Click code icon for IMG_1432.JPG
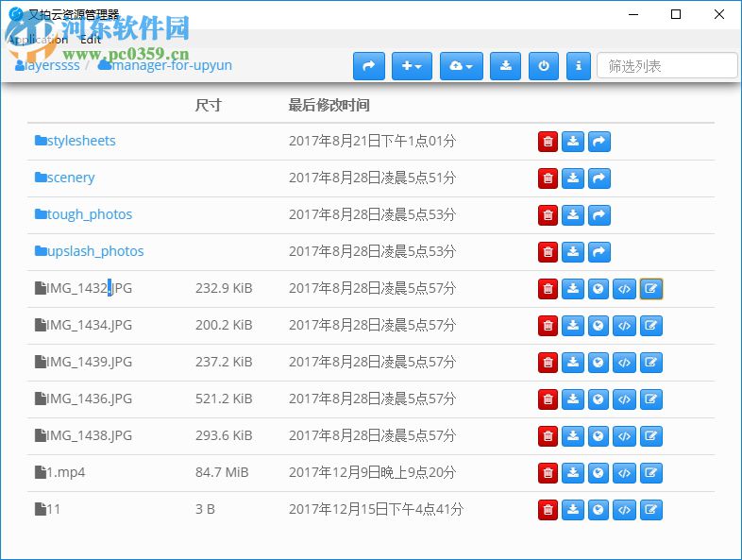This screenshot has height=560, width=742. tap(624, 289)
